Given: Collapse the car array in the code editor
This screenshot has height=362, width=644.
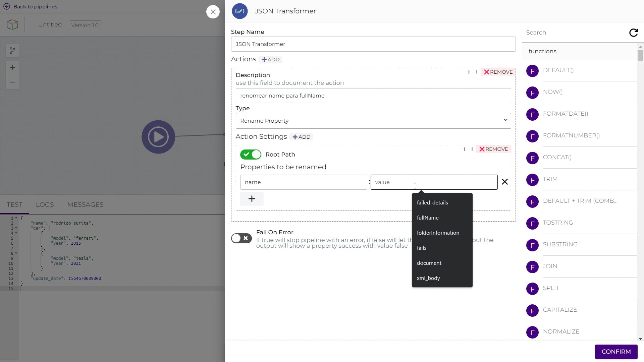Looking at the screenshot, I should (x=15, y=228).
